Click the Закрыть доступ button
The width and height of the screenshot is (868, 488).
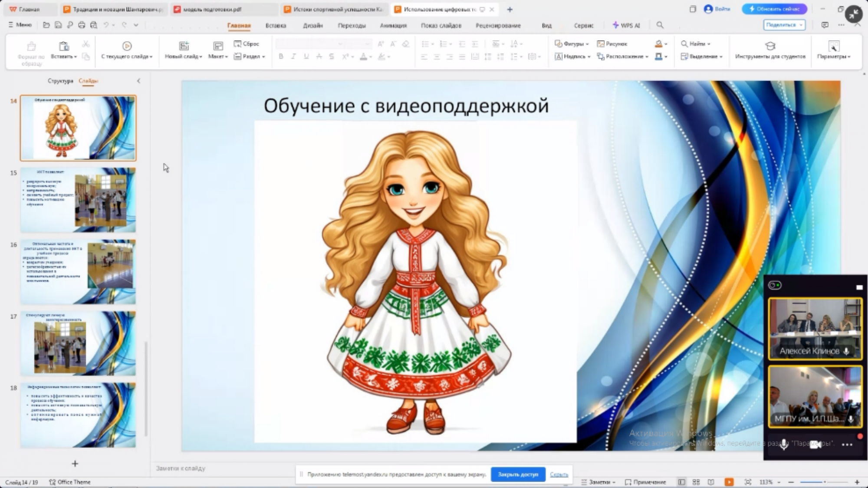(x=518, y=474)
